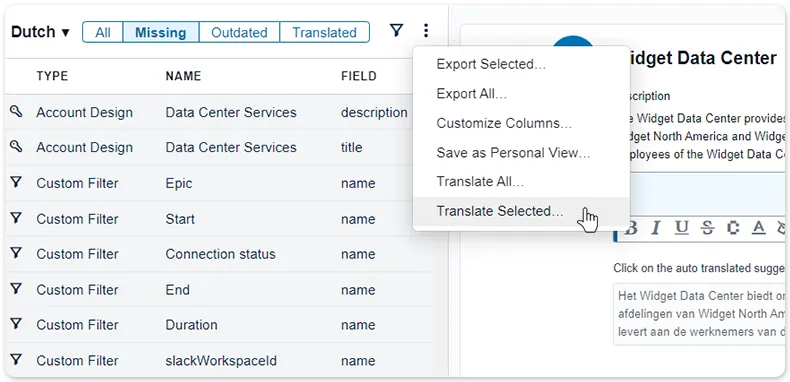Image resolution: width=790 pixels, height=382 pixels.
Task: Toggle Strikethrough in the editor toolbar
Action: (x=707, y=228)
